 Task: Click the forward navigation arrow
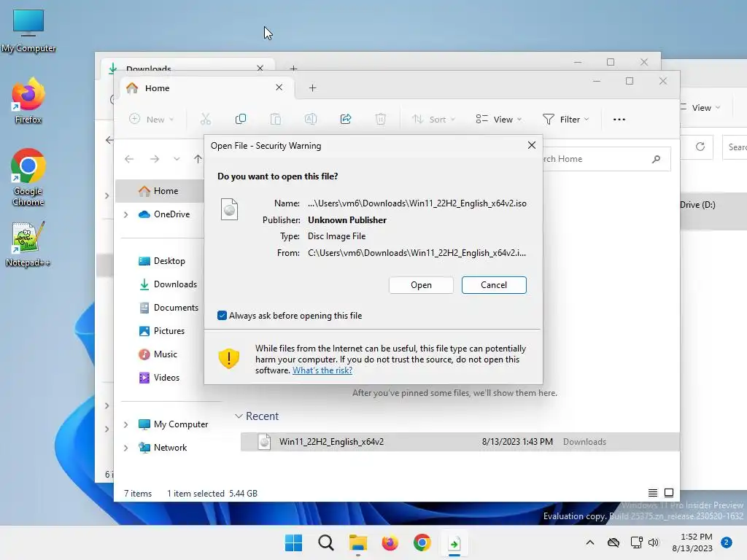tap(155, 159)
